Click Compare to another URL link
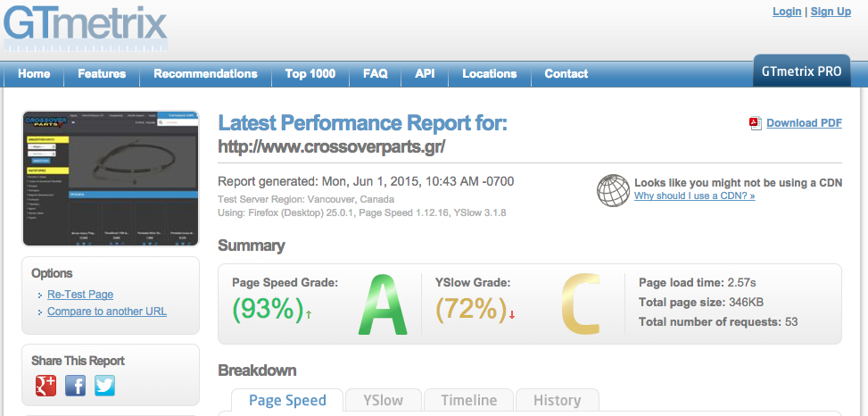This screenshot has width=868, height=416. click(107, 312)
